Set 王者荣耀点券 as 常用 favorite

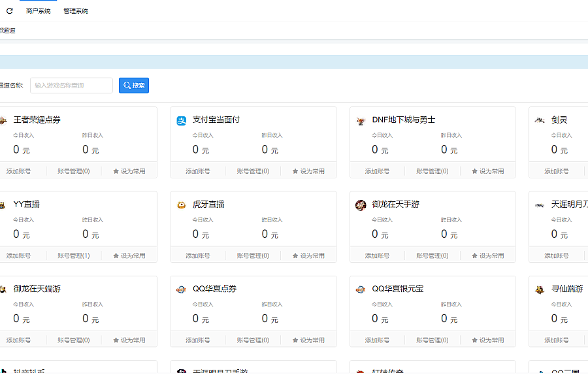click(x=129, y=171)
